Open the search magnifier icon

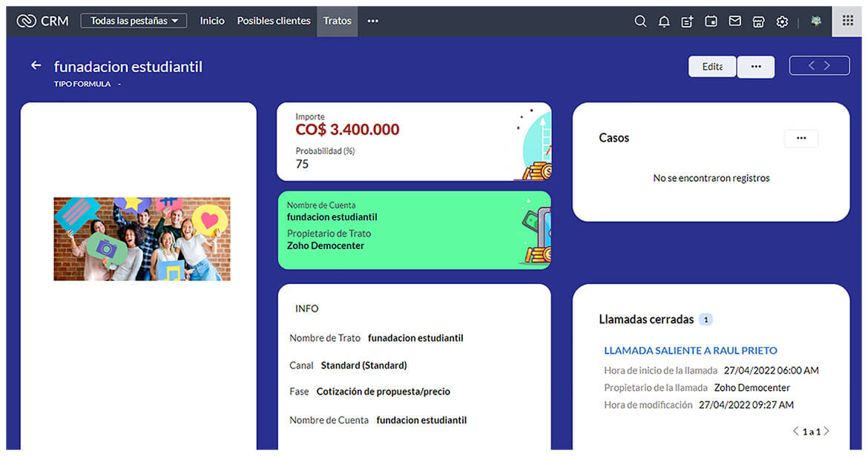(640, 21)
